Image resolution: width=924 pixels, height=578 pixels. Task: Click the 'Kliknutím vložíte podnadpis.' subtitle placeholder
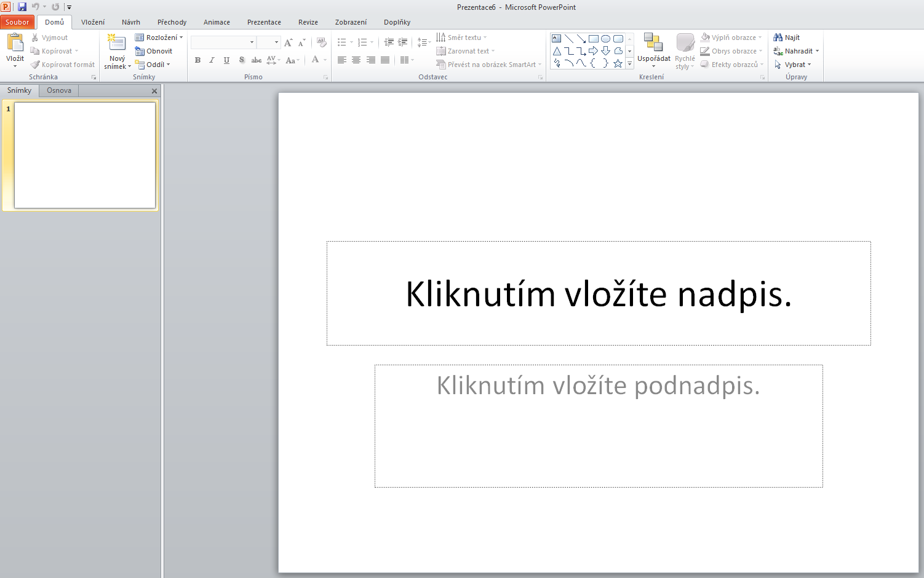click(599, 426)
